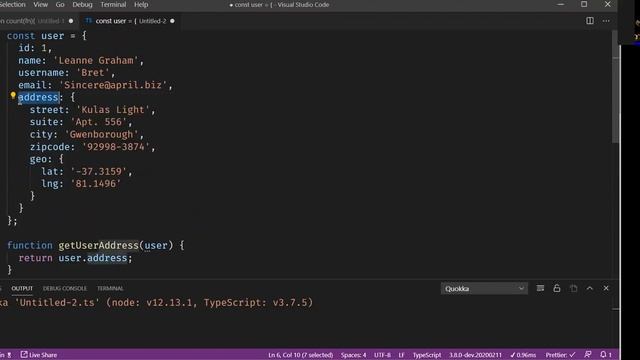Click the selected 'address' property in code
This screenshot has height=360, width=640.
[x=38, y=98]
